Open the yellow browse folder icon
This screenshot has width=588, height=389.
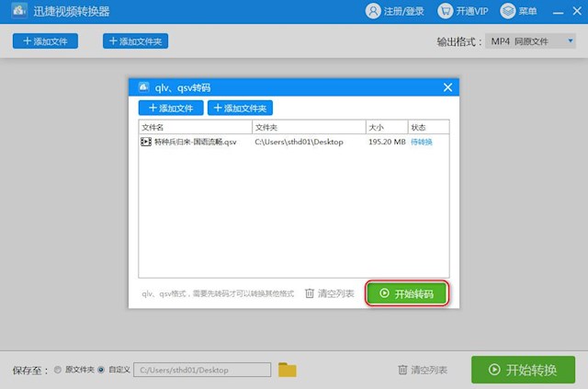288,370
